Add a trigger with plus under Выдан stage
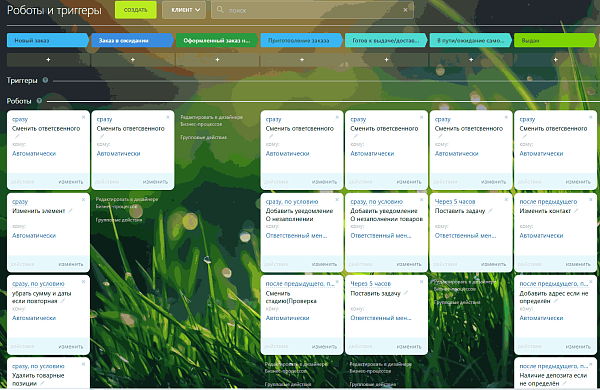 (555, 60)
